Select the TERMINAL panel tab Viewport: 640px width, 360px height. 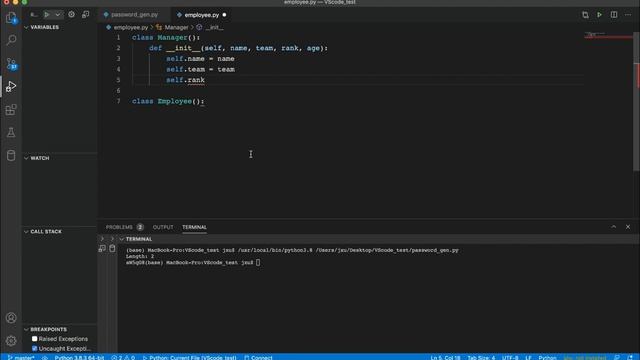(x=194, y=227)
